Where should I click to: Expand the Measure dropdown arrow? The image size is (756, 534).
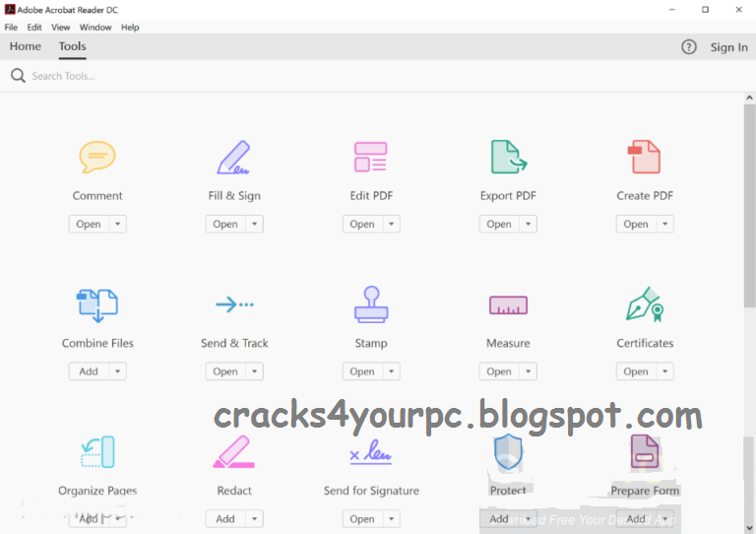point(529,371)
